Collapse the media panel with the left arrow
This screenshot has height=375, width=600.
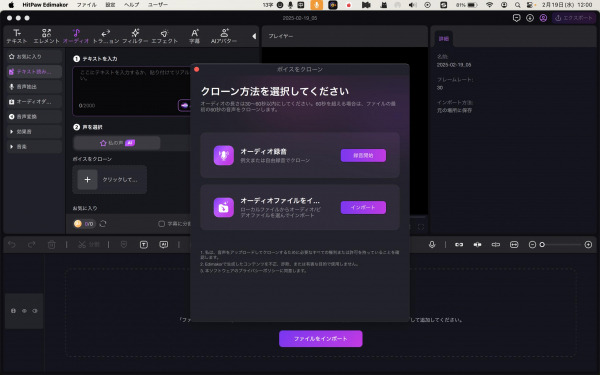(x=254, y=36)
